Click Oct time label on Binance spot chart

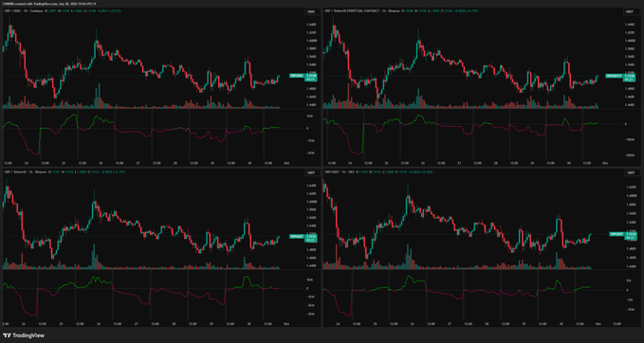tap(286, 324)
